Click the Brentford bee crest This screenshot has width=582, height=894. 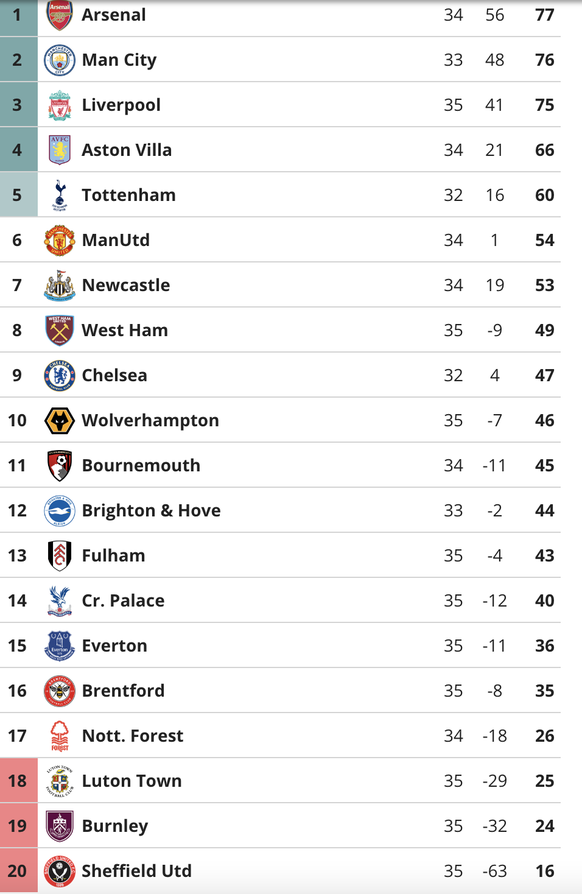59,690
